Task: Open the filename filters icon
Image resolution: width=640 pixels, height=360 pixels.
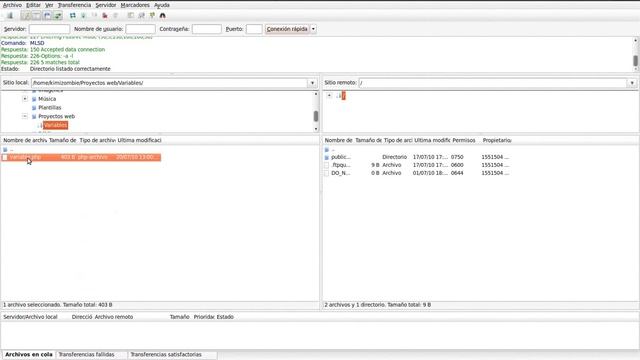Action: pyautogui.click(x=131, y=16)
